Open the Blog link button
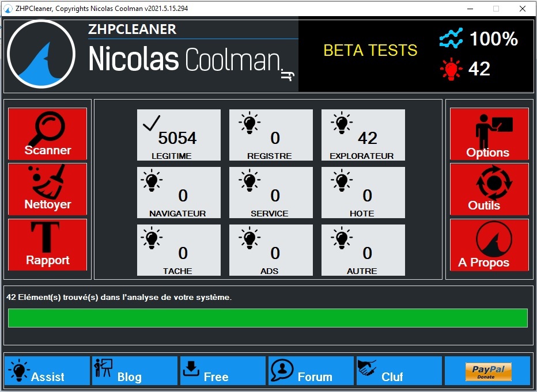 click(x=135, y=371)
